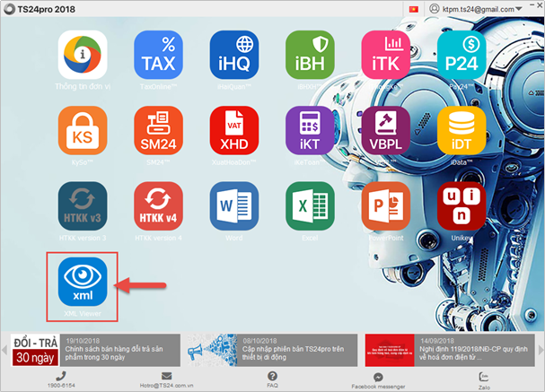Launch the iKT iKeToan app
This screenshot has width=545, height=392.
point(310,131)
